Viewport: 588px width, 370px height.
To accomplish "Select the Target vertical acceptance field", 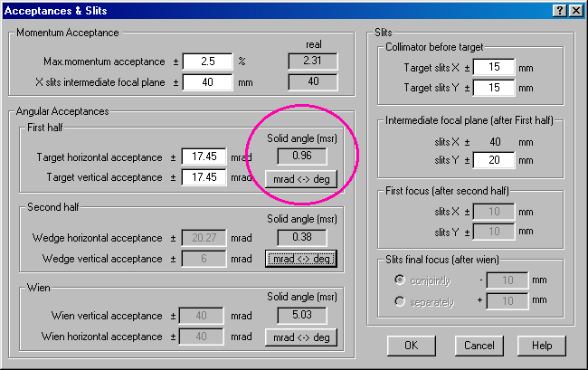I will (207, 177).
